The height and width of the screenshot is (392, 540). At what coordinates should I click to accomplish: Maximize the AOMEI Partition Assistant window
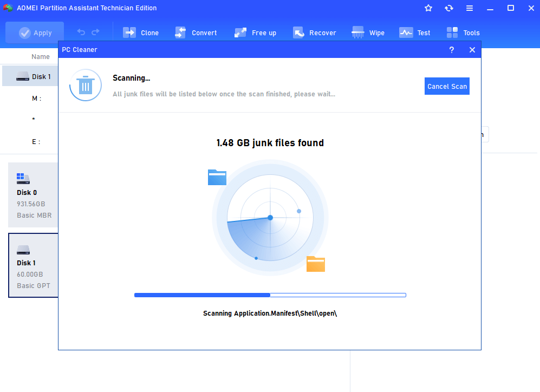coord(511,8)
